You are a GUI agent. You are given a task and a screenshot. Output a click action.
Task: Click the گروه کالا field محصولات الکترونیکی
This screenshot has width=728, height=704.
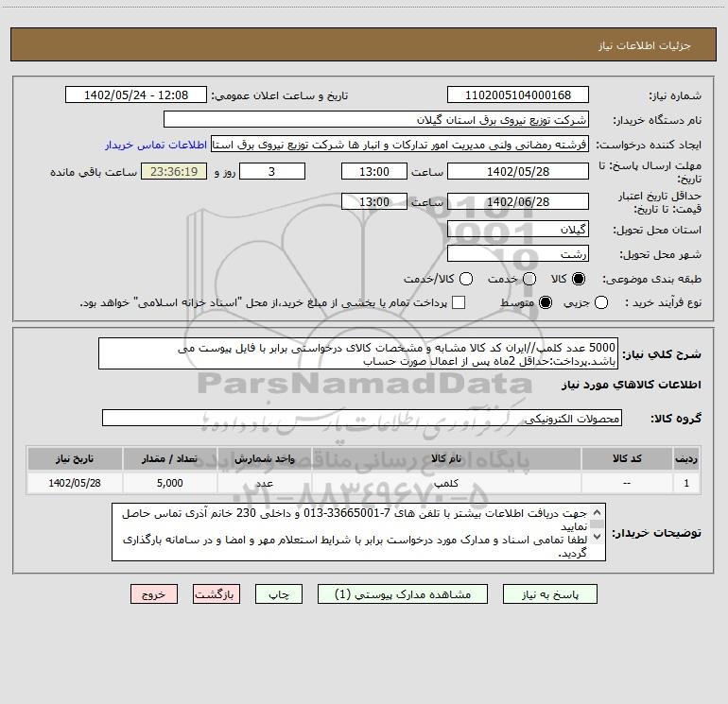pyautogui.click(x=362, y=418)
